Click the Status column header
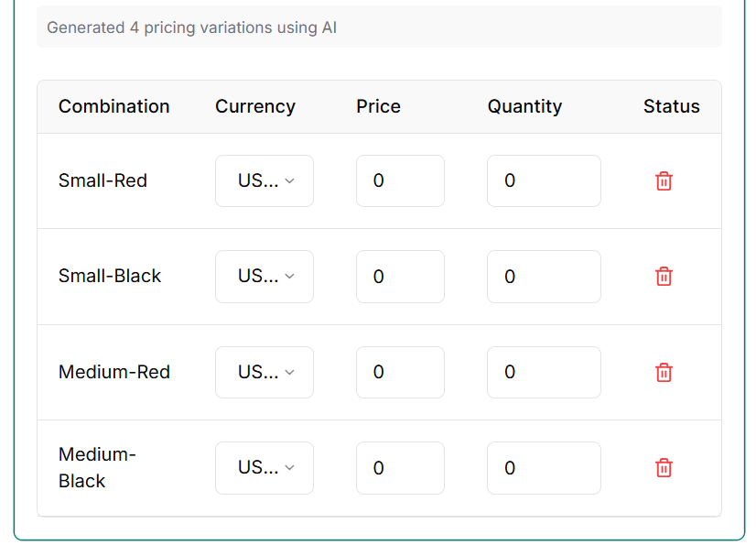Screen dimensions: 756x556 [x=671, y=106]
